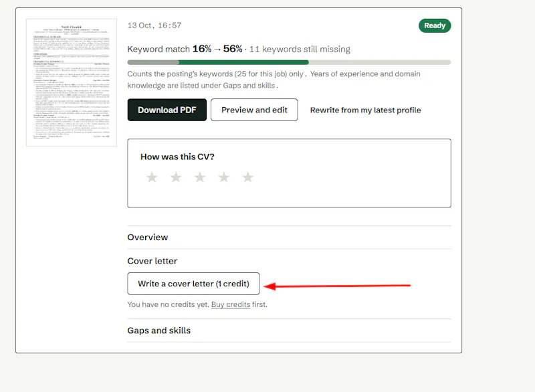This screenshot has height=392, width=535.
Task: Rate the CV five stars
Action: 247,177
